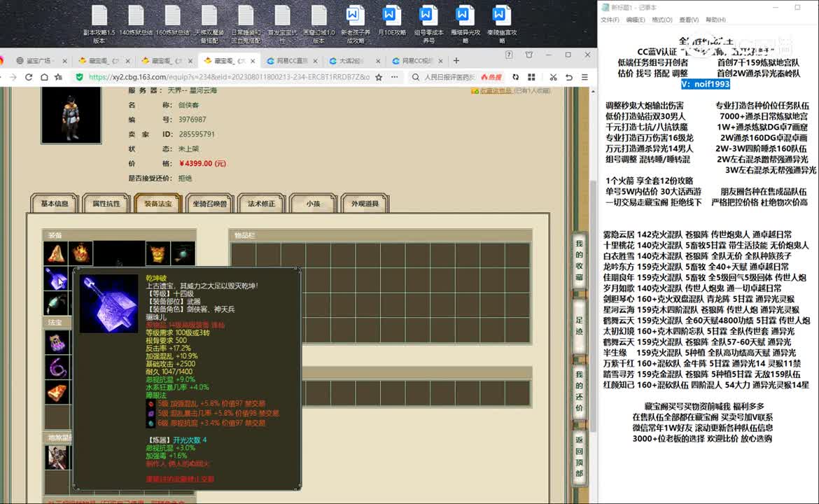Switch to the 基本信息 tab
Viewport: 819px width, 504px height.
pyautogui.click(x=55, y=204)
